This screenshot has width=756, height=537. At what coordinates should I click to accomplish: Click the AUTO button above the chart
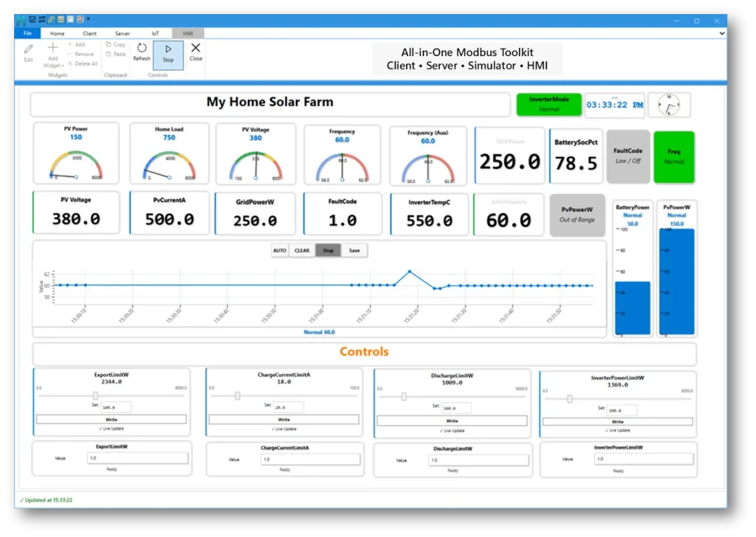[x=280, y=251]
